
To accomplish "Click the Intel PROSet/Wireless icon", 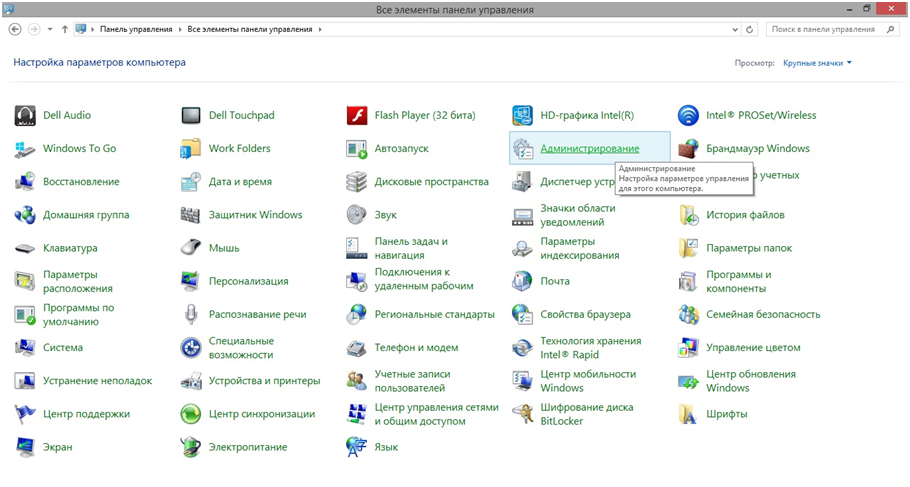I will click(688, 115).
